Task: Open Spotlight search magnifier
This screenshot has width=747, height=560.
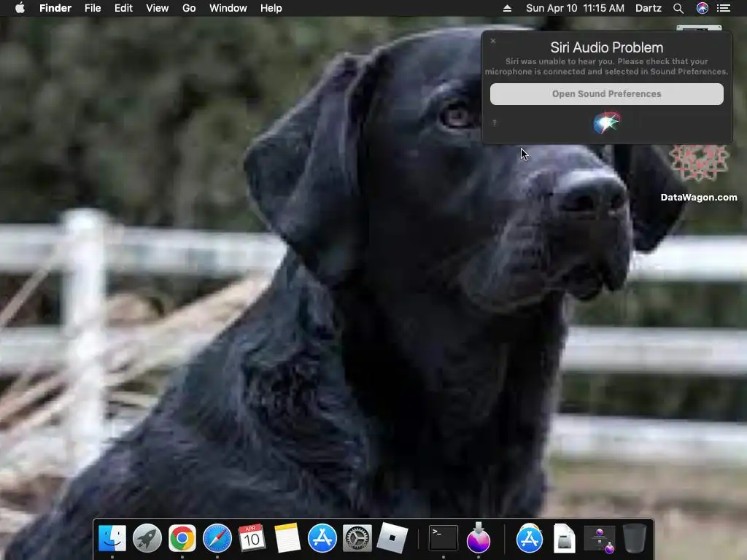Action: [678, 8]
